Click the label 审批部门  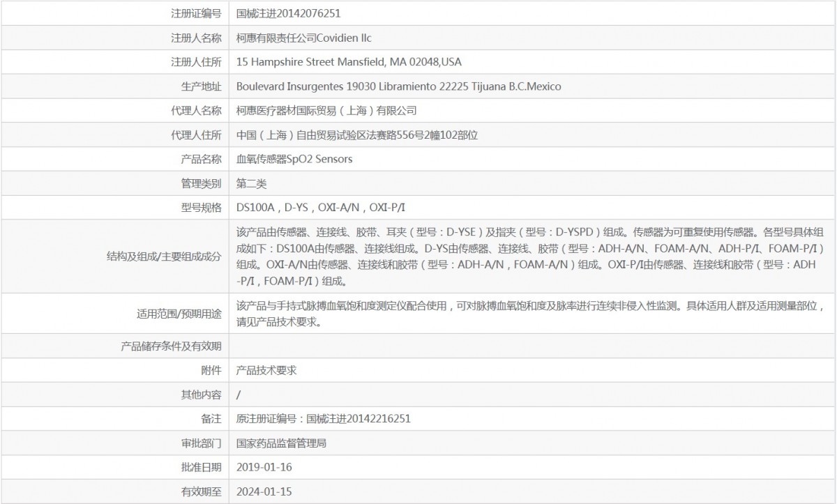(201, 443)
